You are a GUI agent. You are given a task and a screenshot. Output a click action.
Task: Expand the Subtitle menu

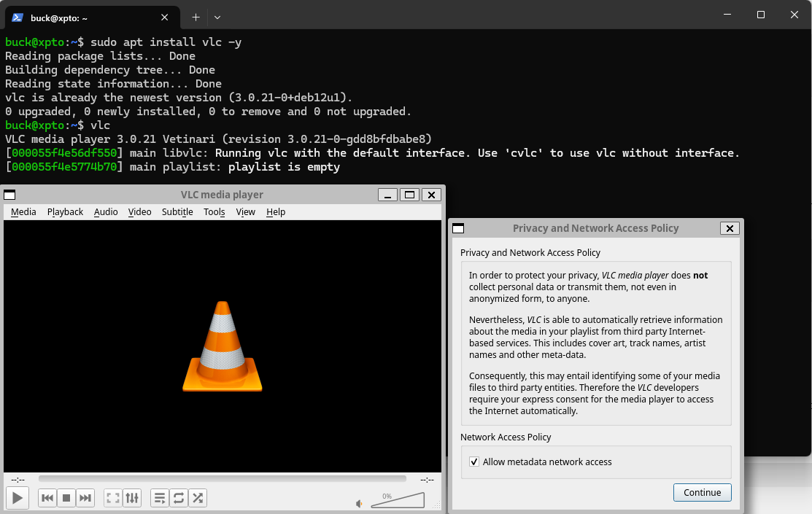[177, 212]
